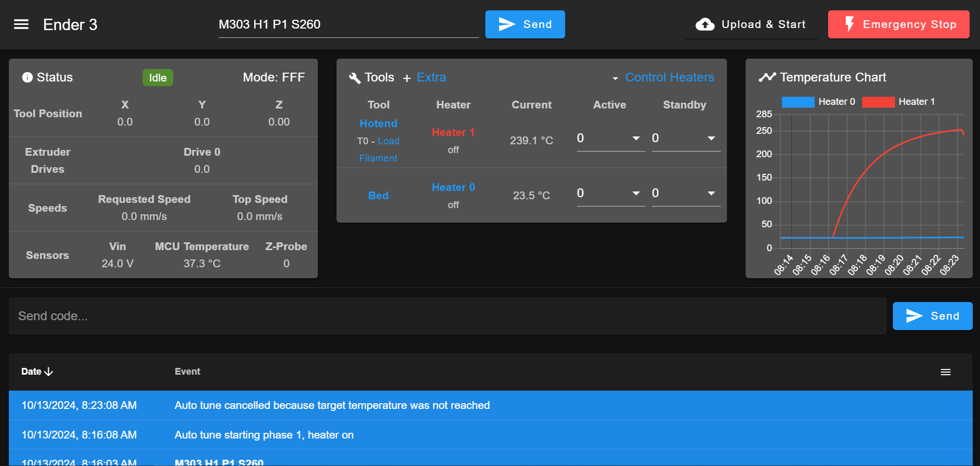This screenshot has height=466, width=980.
Task: Click the 10/13/2024, 8:23:08 AM timestamp
Action: pyautogui.click(x=79, y=405)
